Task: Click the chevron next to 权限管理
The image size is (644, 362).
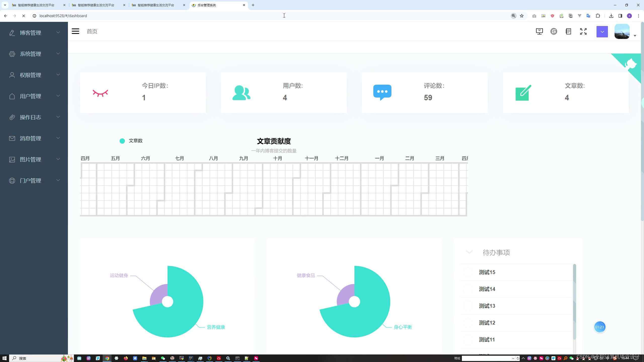Action: tap(58, 74)
